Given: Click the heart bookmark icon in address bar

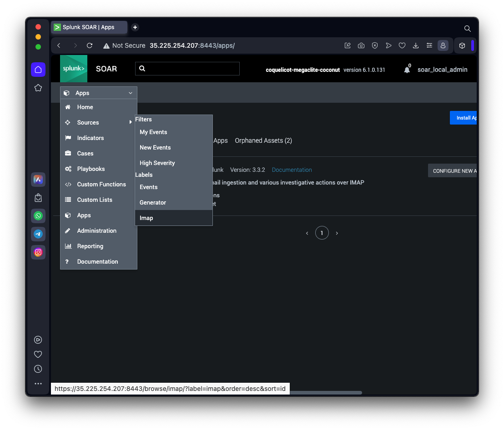Looking at the screenshot, I should [x=402, y=45].
